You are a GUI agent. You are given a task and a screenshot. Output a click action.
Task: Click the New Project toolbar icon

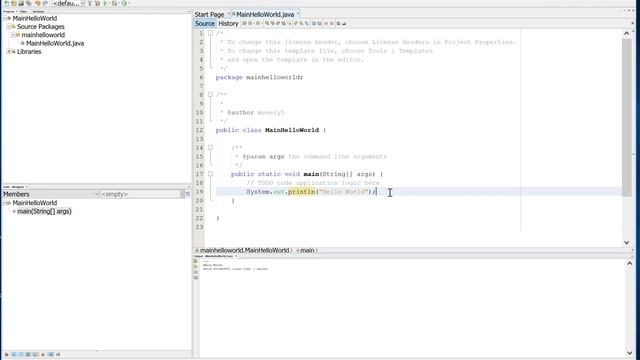[x=13, y=3]
